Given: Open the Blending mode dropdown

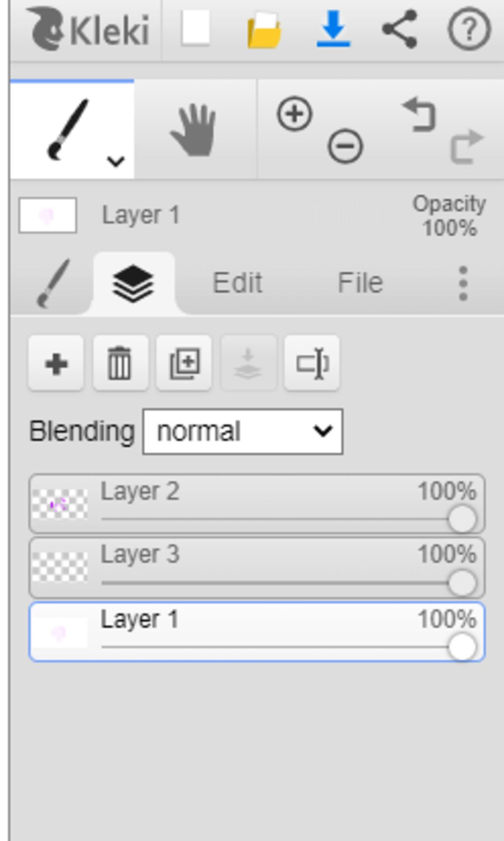Looking at the screenshot, I should [x=243, y=432].
